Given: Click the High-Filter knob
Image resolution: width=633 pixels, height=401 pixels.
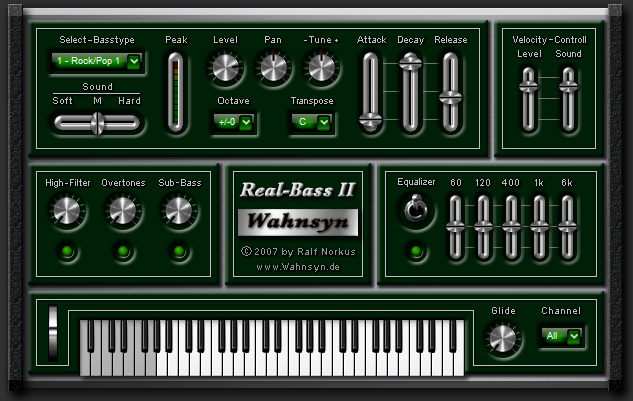Looking at the screenshot, I should (x=67, y=211).
